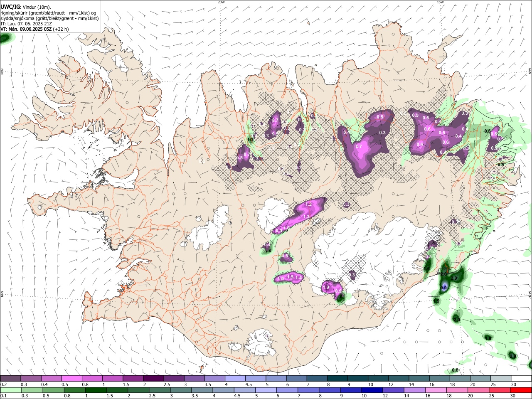532x399 pixels.
Task: Select the bright red 30 swatch in lower legend row
Action: (x=521, y=390)
